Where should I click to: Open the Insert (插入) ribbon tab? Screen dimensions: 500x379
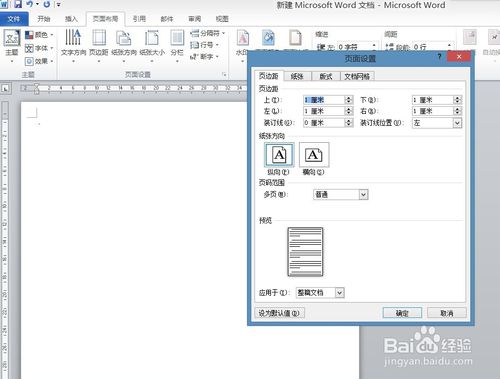[x=71, y=19]
